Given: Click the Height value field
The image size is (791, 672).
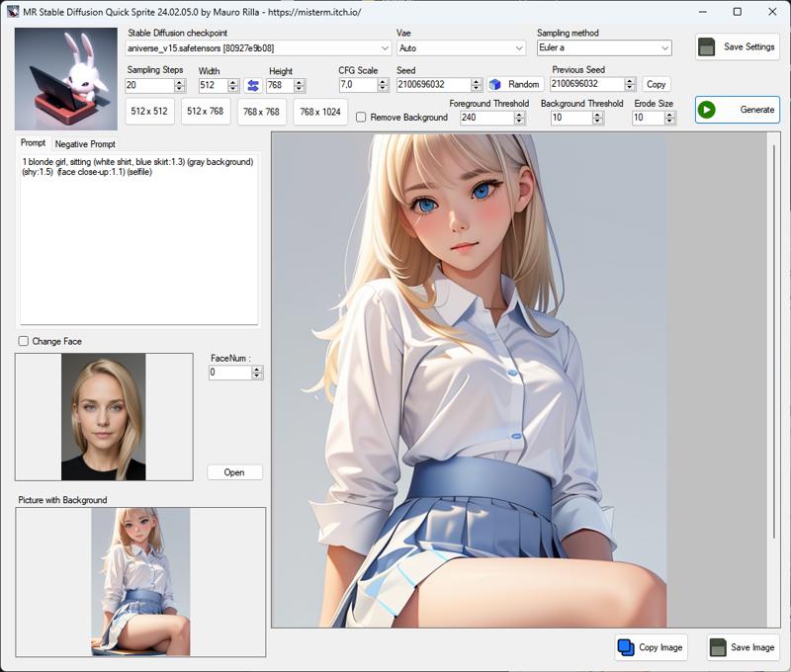Looking at the screenshot, I should 281,85.
